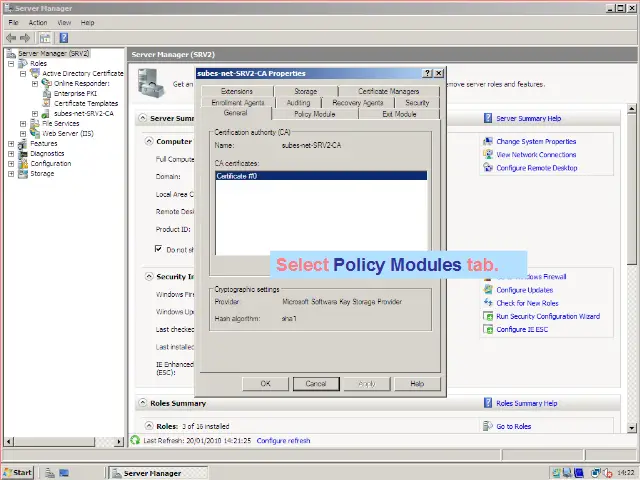
Task: Open the Configure IE ESC link
Action: point(522,329)
